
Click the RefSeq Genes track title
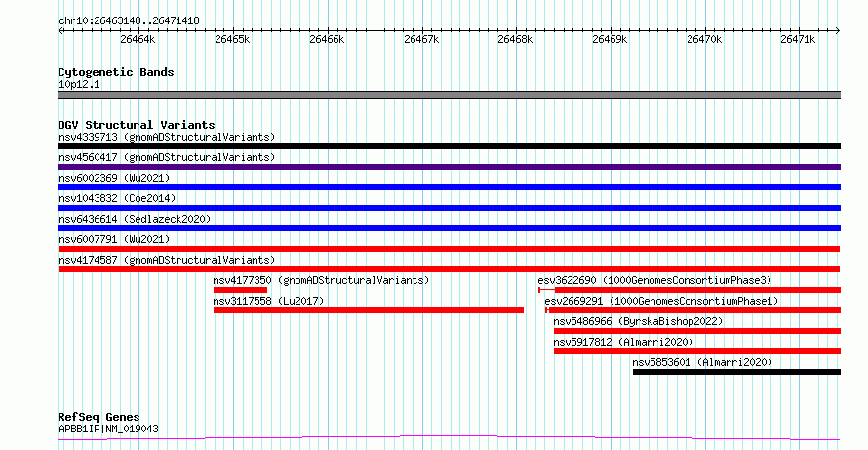[x=99, y=417]
